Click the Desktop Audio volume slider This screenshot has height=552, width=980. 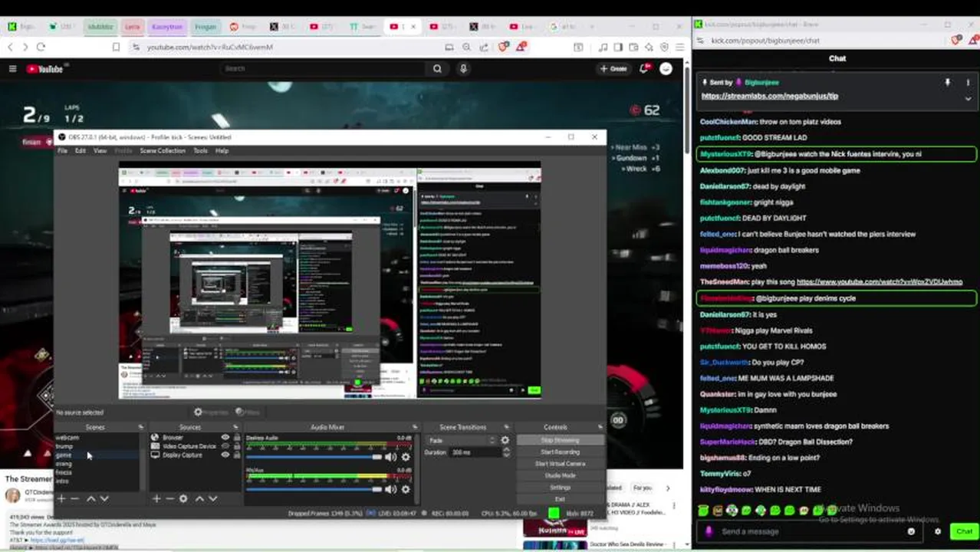click(x=314, y=457)
